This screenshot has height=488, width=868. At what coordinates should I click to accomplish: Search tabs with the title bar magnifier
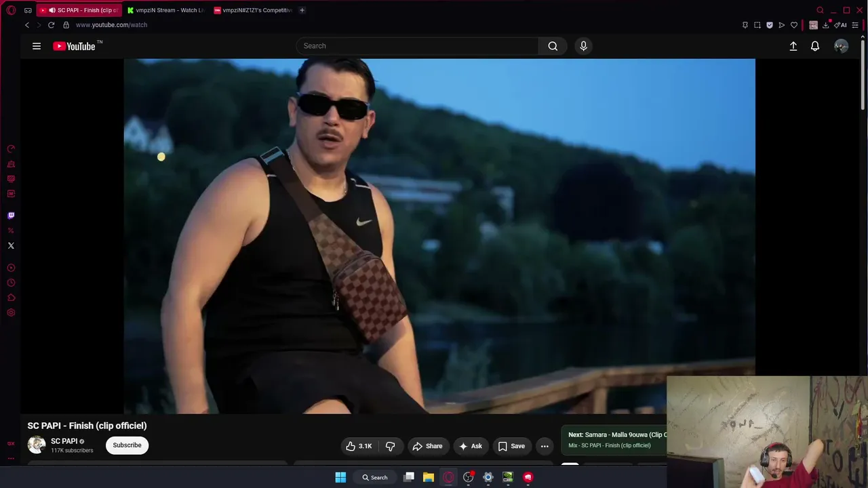pyautogui.click(x=820, y=10)
